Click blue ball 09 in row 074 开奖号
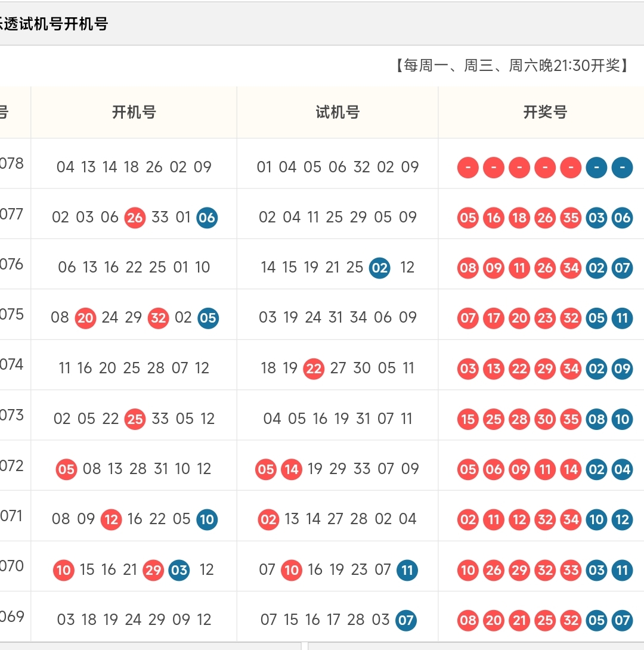 click(x=622, y=369)
